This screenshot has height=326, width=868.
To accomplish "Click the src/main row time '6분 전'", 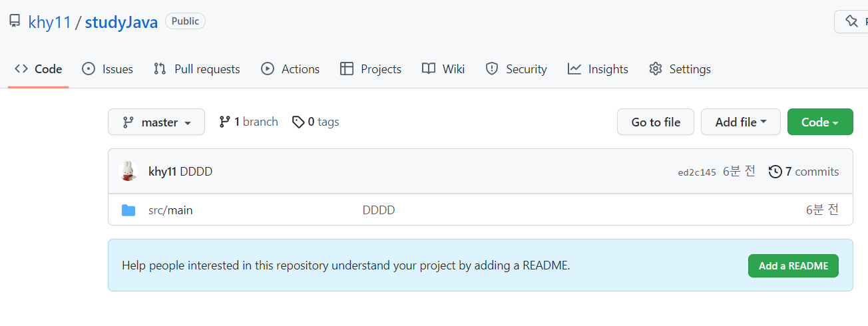I will [823, 210].
